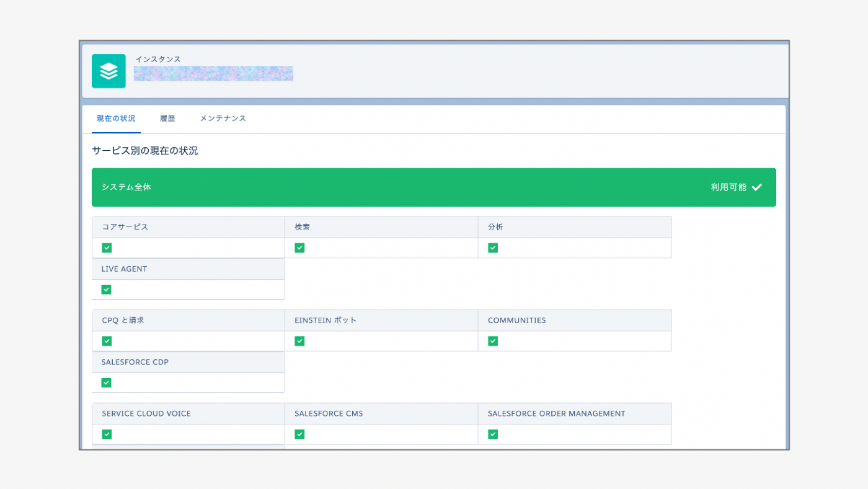Click the green check icon under 分析
Viewport: 868px width, 489px height.
tap(493, 248)
